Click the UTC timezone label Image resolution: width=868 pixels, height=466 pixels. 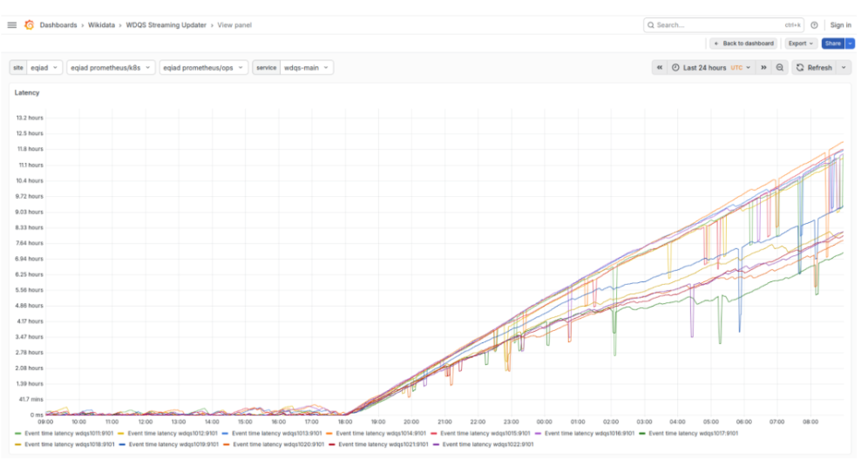click(x=736, y=68)
